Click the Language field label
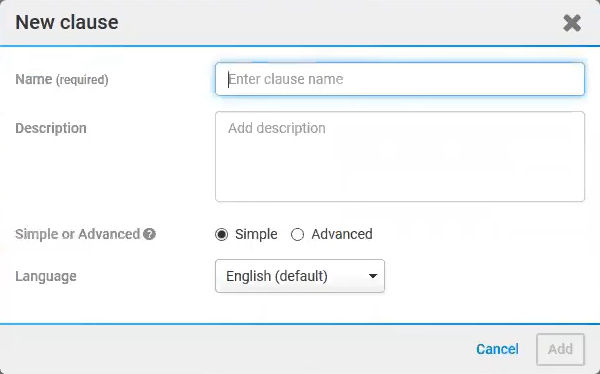Image resolution: width=600 pixels, height=374 pixels. click(x=46, y=276)
